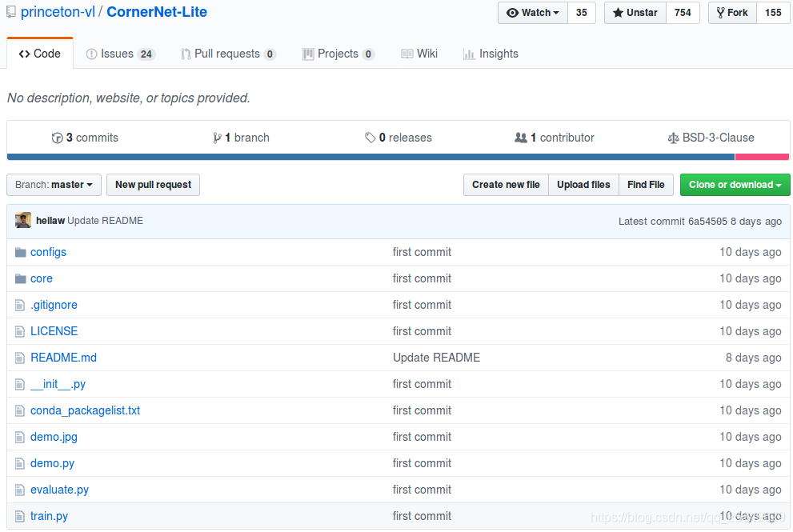Open the Clone or download dropdown
This screenshot has height=532, width=793.
[735, 185]
